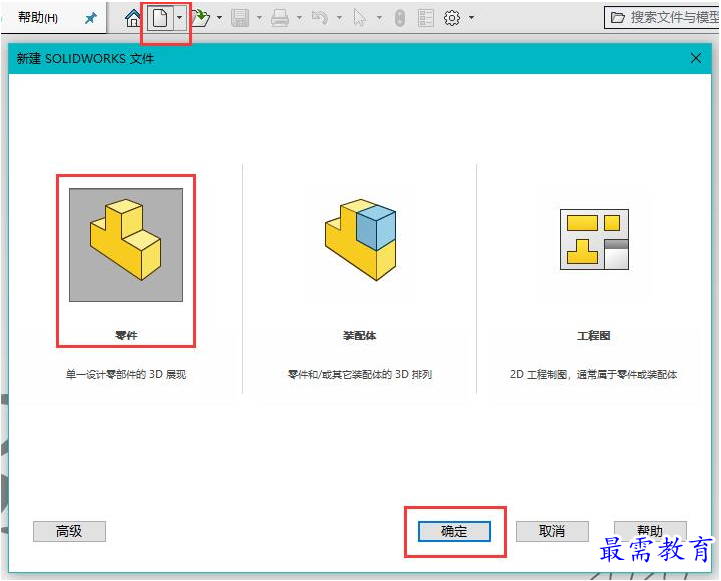Click the search files and models field
The height and width of the screenshot is (581, 721).
tap(662, 18)
